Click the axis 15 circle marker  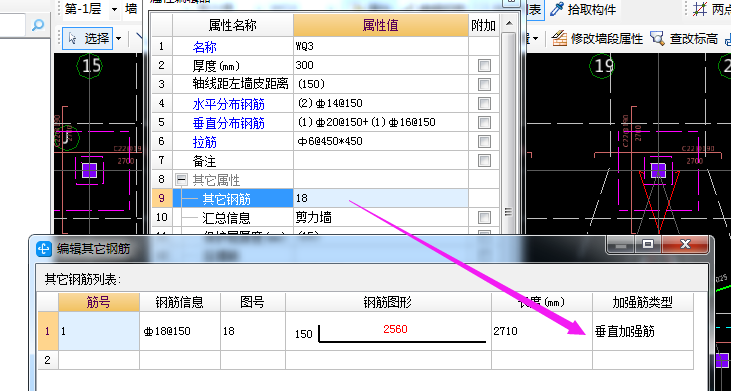click(x=90, y=66)
